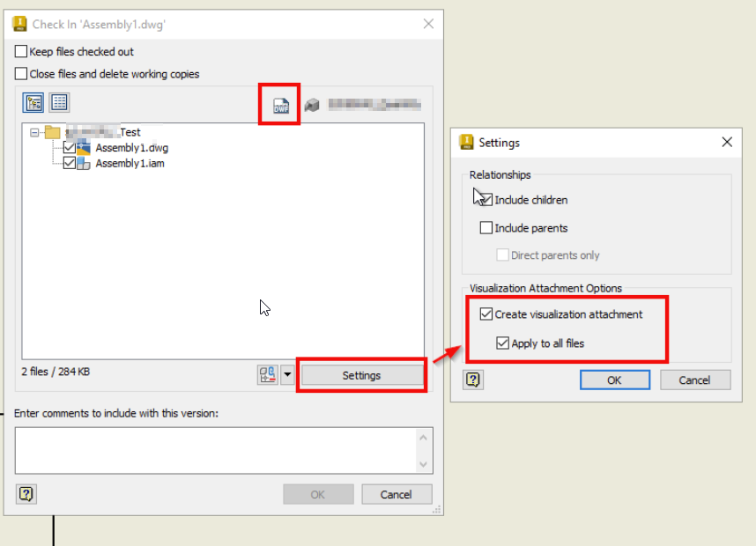The image size is (756, 546).
Task: Click the disabled Check In OK button
Action: [318, 494]
